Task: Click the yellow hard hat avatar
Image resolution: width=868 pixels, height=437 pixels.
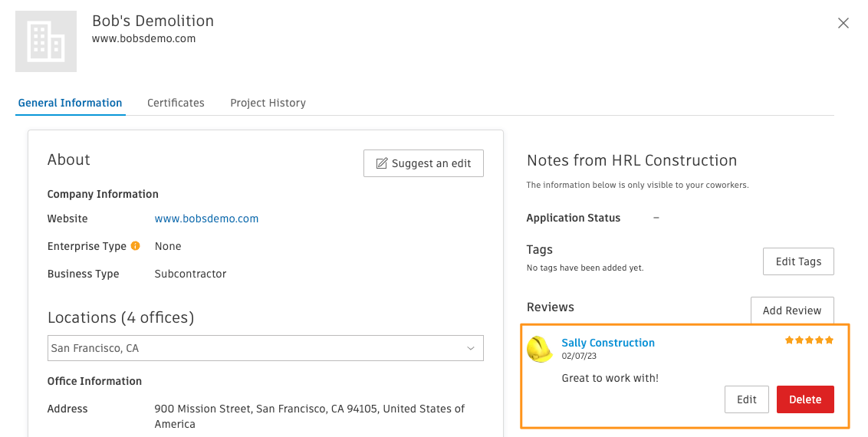Action: tap(540, 349)
